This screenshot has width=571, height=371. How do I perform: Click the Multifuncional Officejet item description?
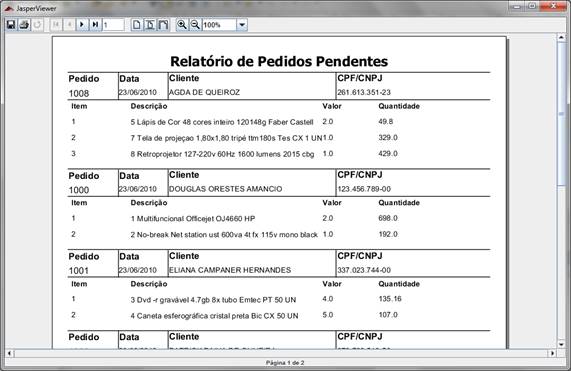pos(193,219)
